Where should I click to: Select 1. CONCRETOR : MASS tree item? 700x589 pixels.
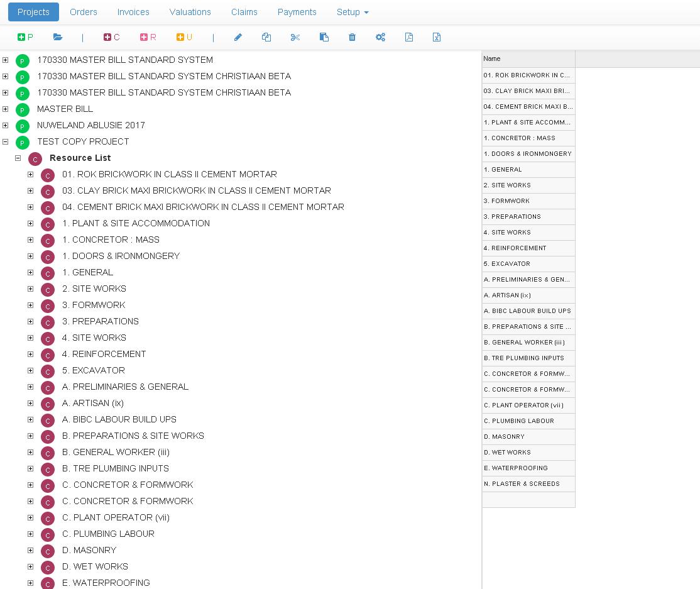pos(111,239)
